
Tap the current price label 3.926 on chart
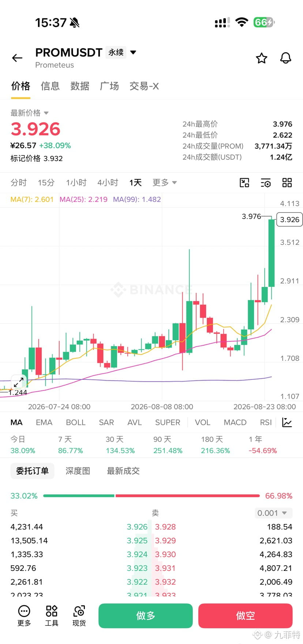(289, 220)
